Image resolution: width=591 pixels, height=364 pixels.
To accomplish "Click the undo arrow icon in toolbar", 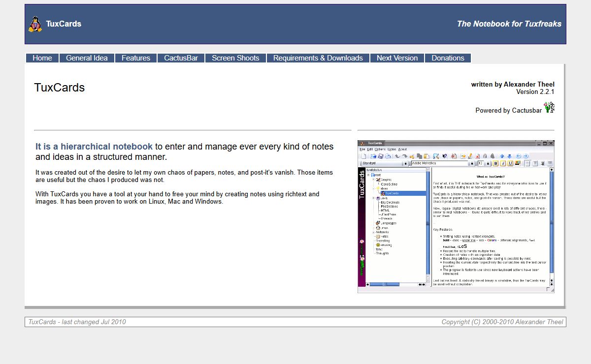I will 397,156.
